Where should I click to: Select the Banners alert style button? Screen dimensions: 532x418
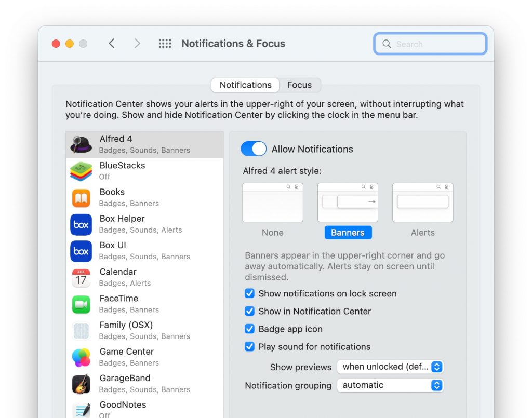pos(348,233)
